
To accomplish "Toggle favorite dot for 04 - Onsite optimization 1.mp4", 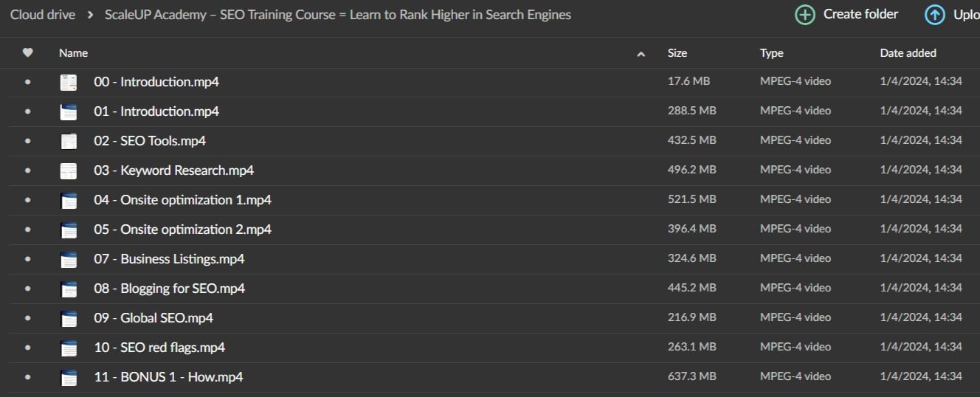I will [28, 200].
